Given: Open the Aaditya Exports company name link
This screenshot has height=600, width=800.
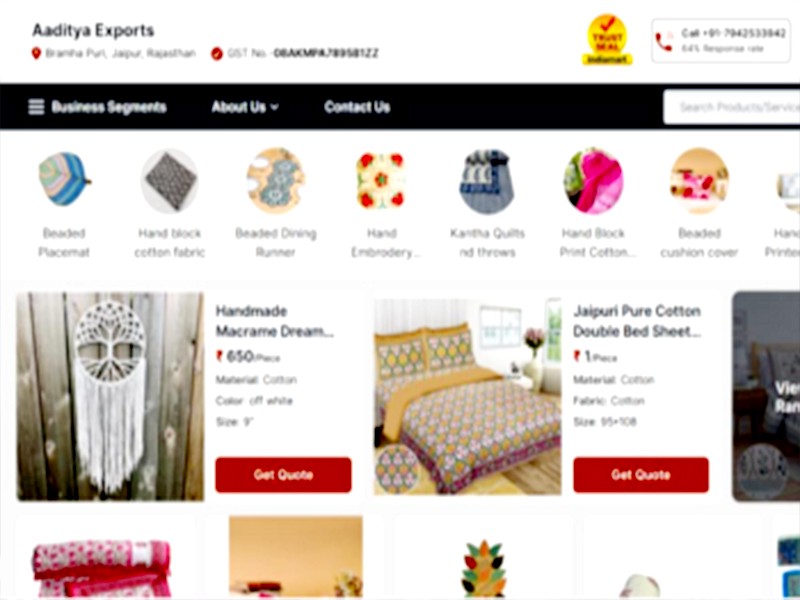Looking at the screenshot, I should [93, 31].
